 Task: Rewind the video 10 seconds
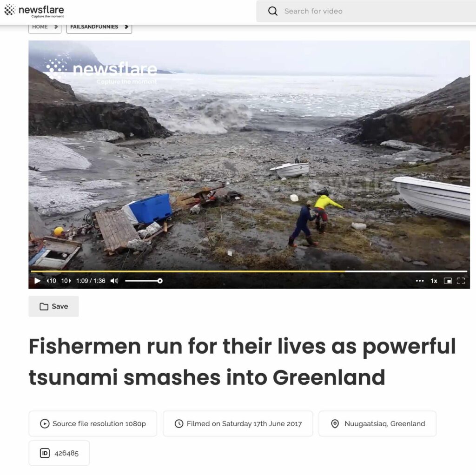click(x=51, y=281)
